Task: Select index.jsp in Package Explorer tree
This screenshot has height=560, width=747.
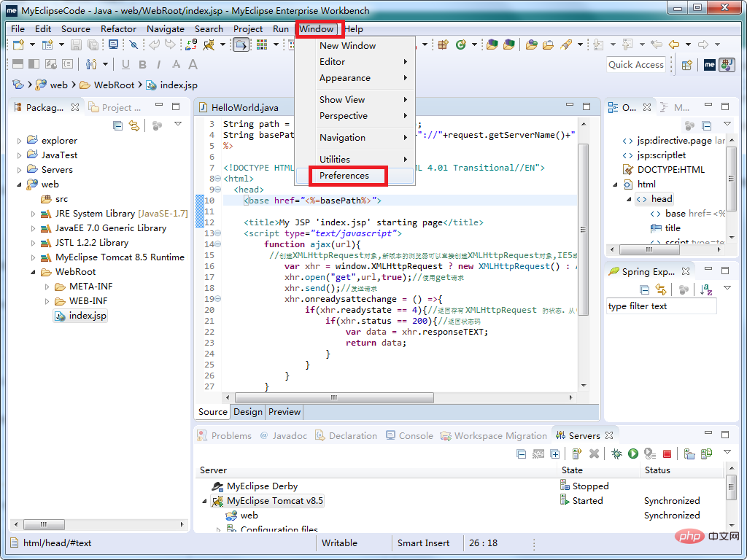Action: pos(80,316)
